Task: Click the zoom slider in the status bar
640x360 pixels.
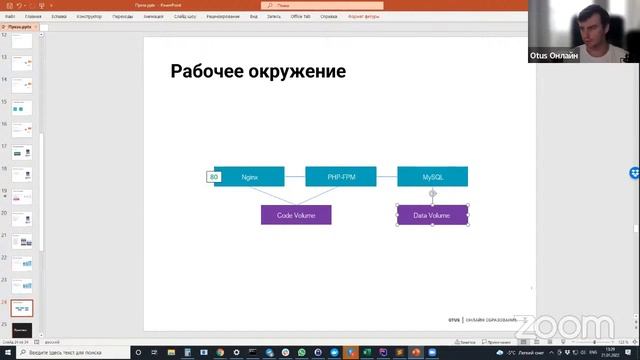Action: [594, 342]
